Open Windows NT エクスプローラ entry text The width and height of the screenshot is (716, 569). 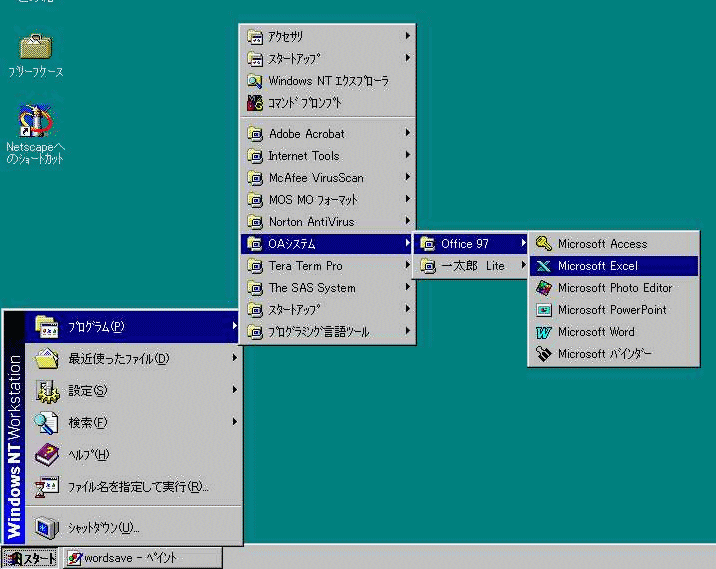click(328, 81)
